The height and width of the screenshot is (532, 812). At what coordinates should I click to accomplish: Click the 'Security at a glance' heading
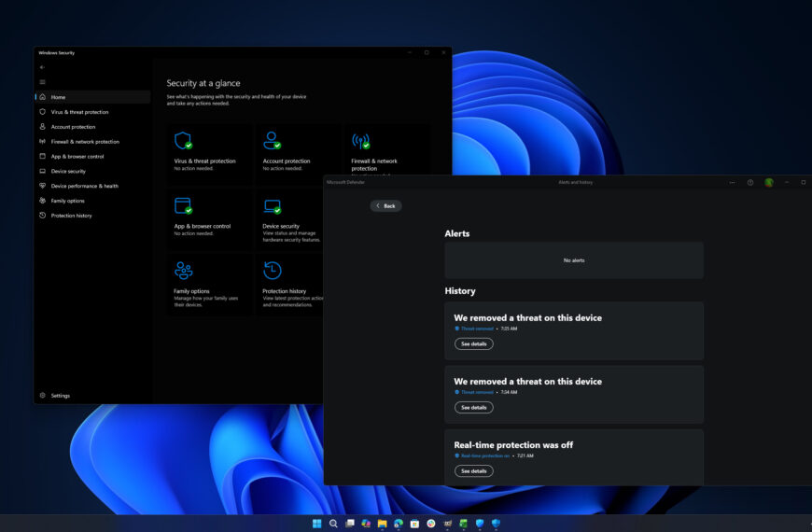[203, 83]
